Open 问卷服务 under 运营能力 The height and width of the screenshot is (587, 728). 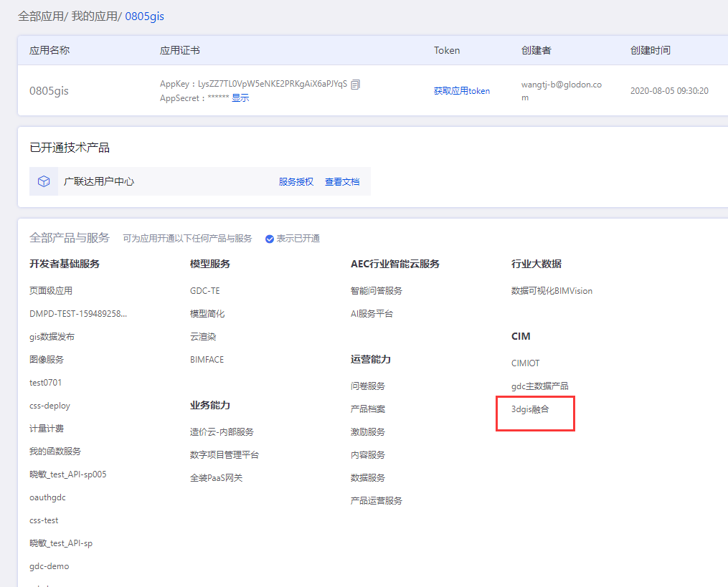pyautogui.click(x=367, y=386)
